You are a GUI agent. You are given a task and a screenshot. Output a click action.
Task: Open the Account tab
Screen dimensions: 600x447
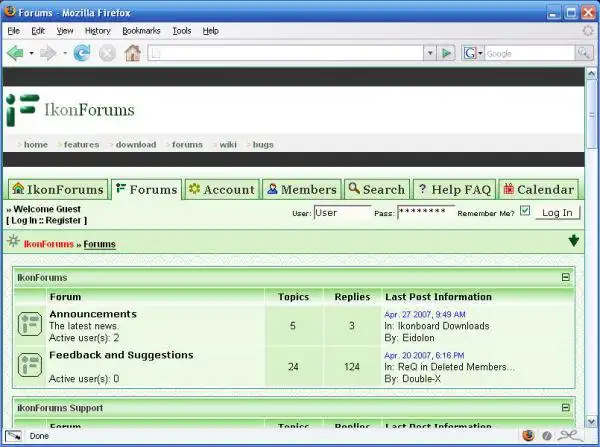point(222,189)
